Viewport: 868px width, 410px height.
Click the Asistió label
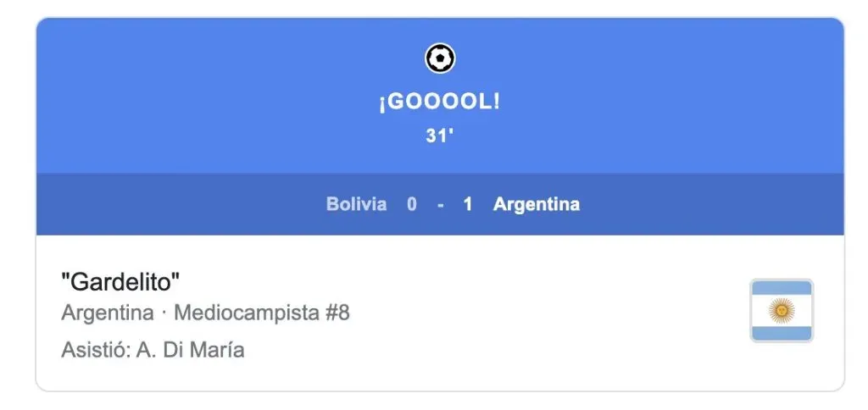click(x=92, y=350)
